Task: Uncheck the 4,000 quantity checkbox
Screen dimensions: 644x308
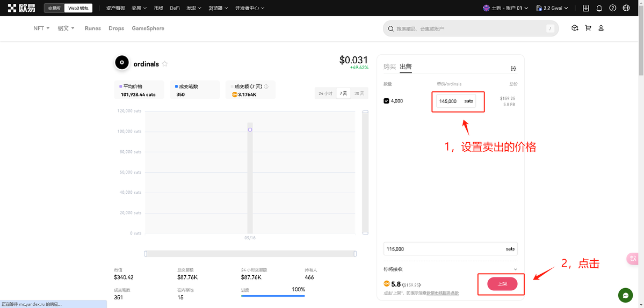Action: coord(386,101)
